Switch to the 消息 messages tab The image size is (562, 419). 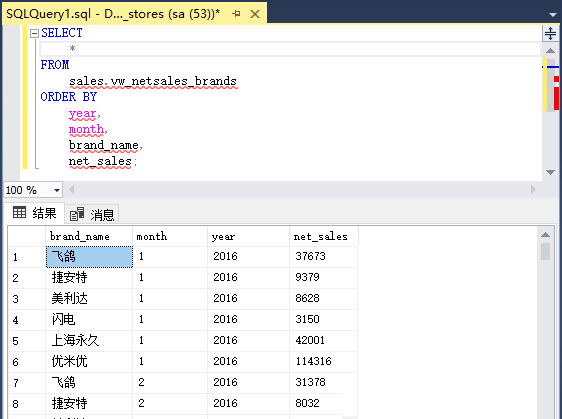[x=92, y=214]
